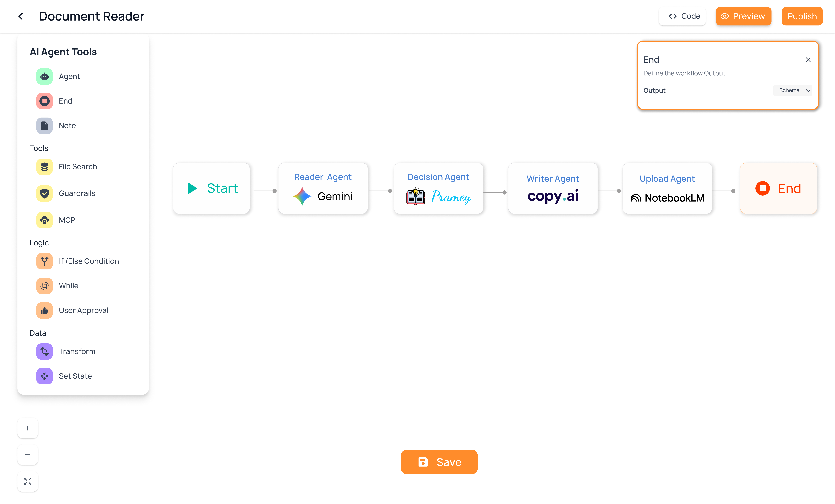This screenshot has height=504, width=835.
Task: Click the Preview button
Action: pos(744,16)
